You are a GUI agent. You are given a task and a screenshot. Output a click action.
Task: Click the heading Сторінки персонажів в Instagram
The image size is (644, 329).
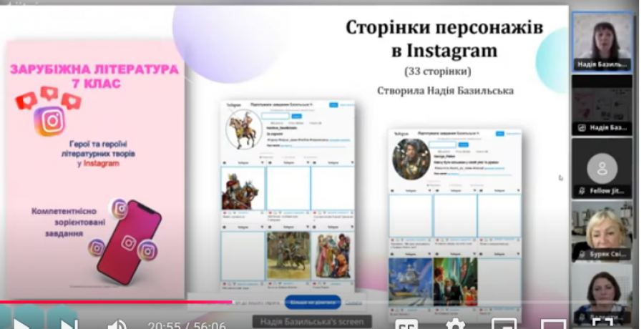click(444, 39)
